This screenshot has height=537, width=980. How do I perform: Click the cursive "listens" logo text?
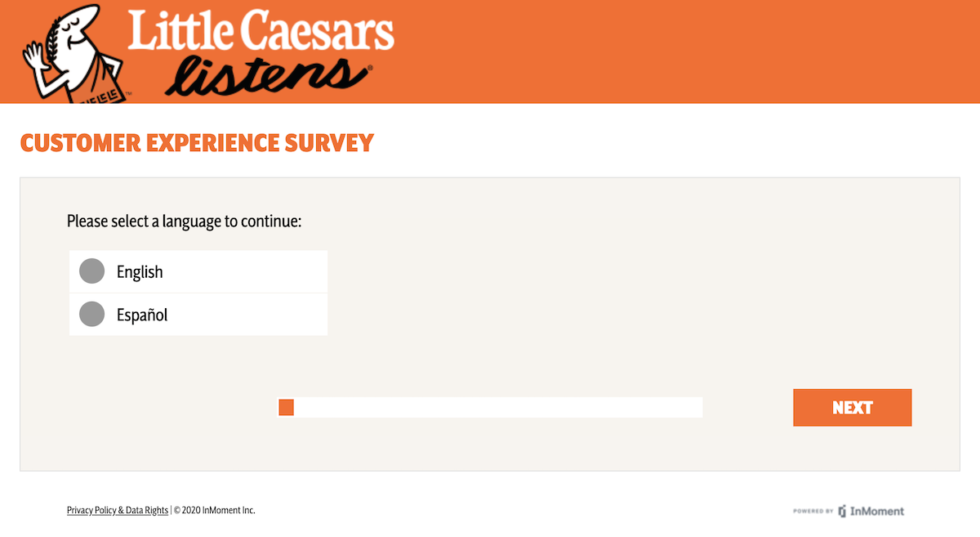[270, 75]
